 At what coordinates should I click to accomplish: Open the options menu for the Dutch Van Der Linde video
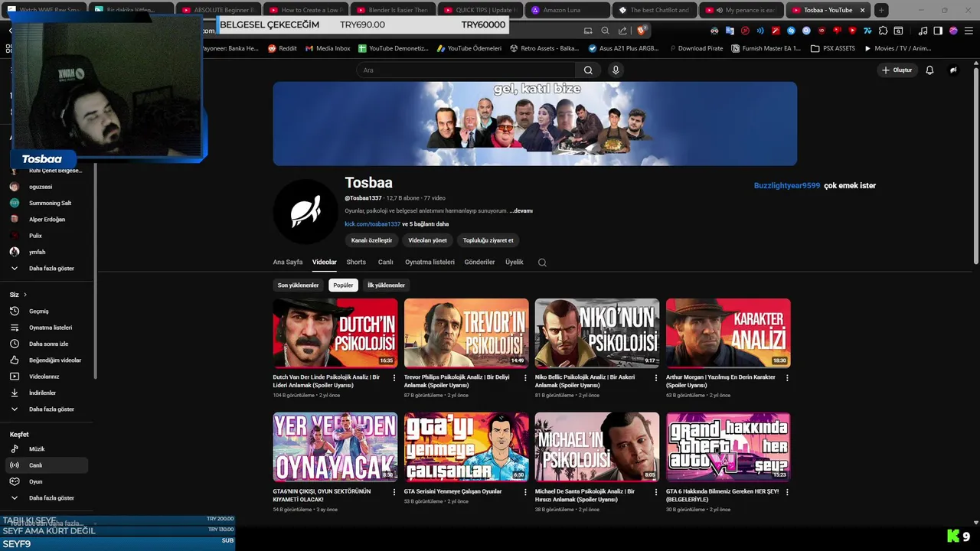[394, 378]
